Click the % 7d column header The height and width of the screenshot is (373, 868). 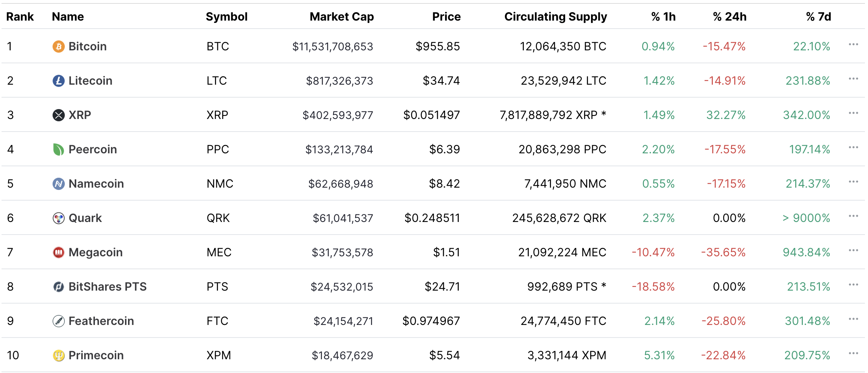(x=818, y=17)
